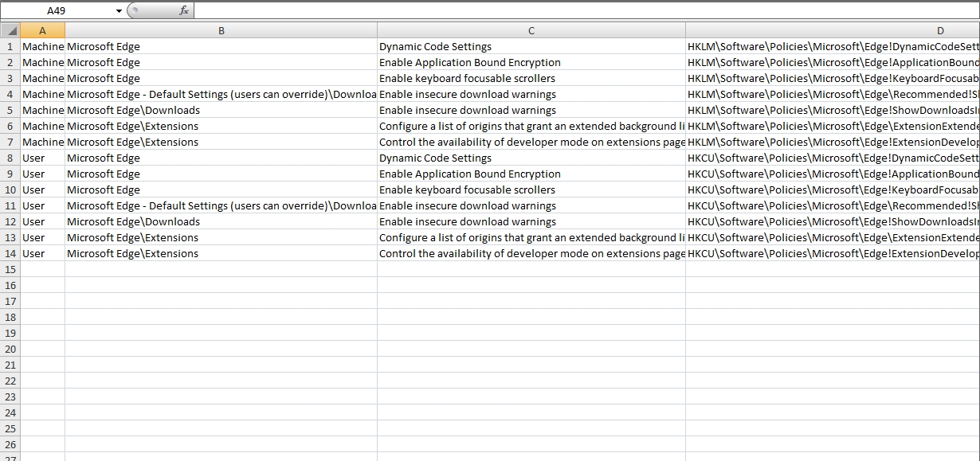Screen dimensions: 980x461
Task: Select column D header
Action: click(833, 30)
